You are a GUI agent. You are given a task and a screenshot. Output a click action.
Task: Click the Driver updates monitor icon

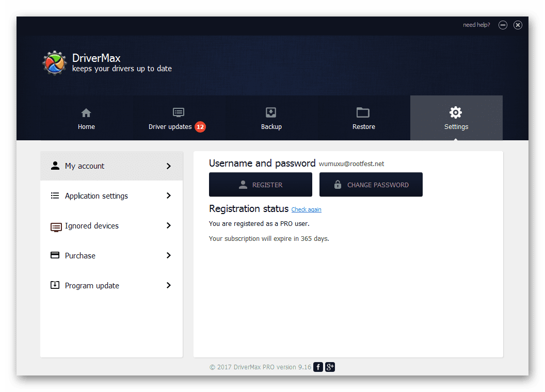click(178, 112)
